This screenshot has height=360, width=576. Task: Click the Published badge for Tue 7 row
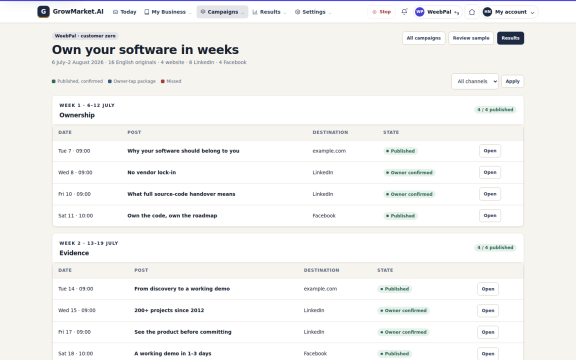pyautogui.click(x=400, y=151)
